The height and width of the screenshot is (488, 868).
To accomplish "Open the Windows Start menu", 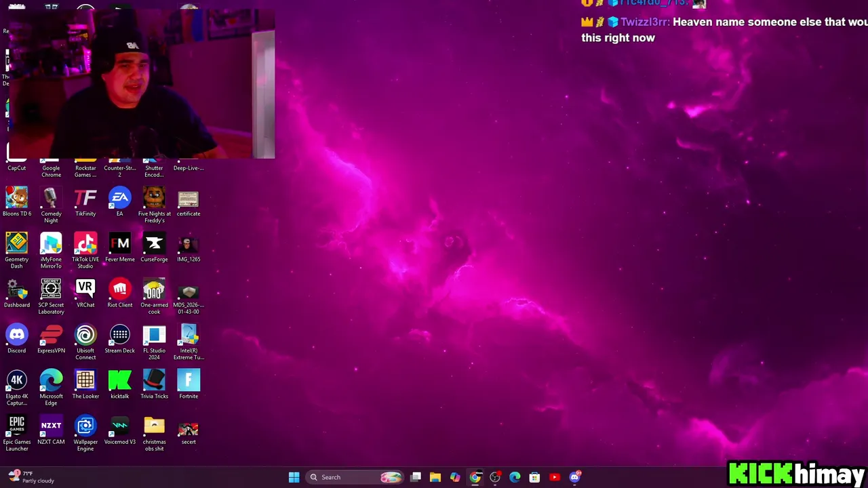I will tap(294, 477).
